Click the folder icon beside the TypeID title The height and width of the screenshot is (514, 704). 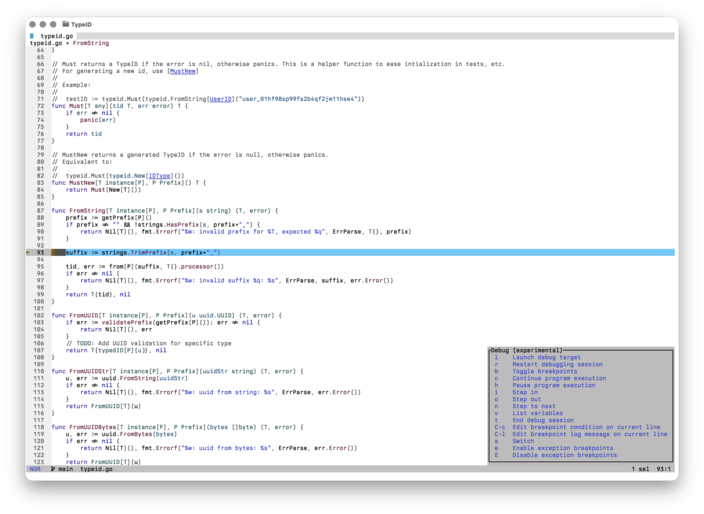66,24
